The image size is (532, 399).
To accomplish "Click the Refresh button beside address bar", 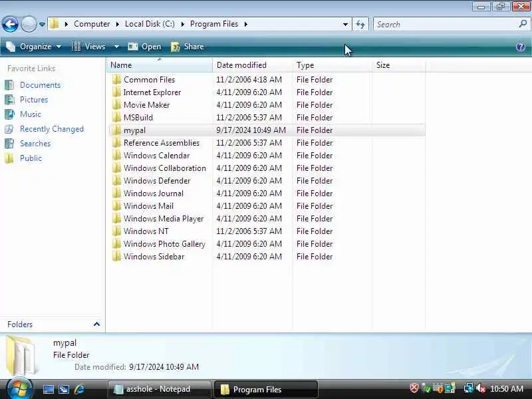I will point(360,25).
